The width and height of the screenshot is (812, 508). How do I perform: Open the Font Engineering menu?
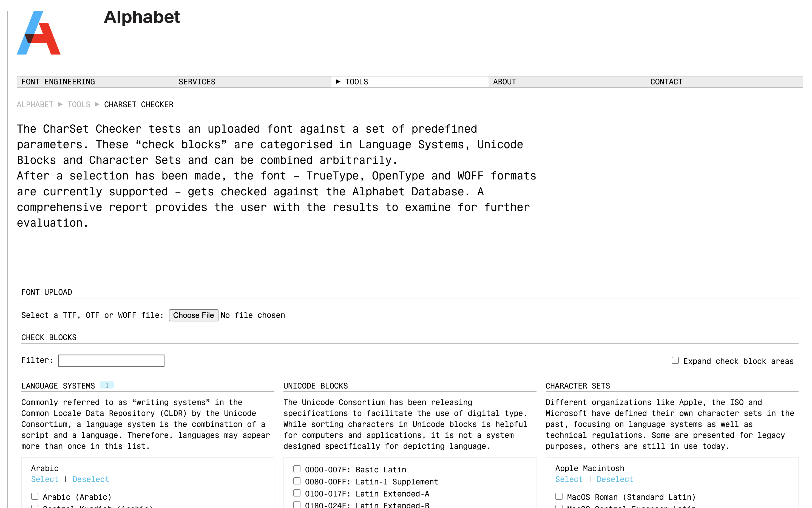click(x=58, y=82)
